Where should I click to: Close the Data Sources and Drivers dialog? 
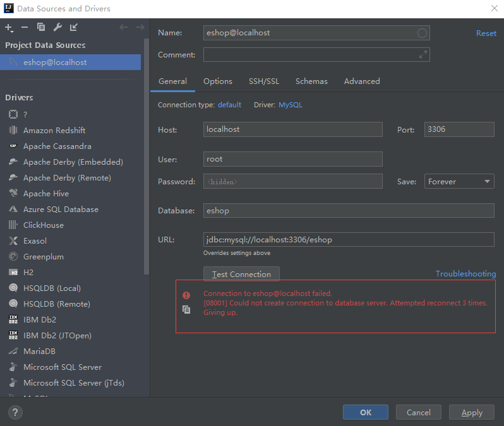tap(495, 8)
